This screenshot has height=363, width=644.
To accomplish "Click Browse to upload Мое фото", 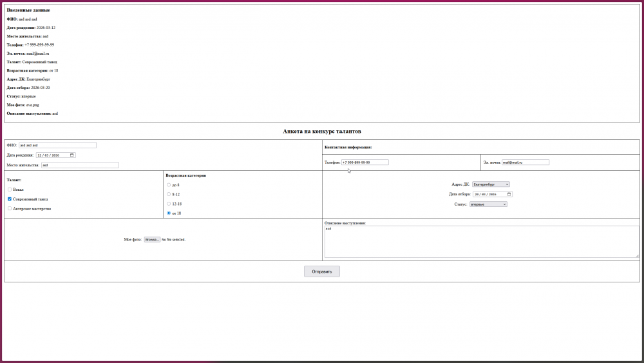I will pyautogui.click(x=152, y=239).
